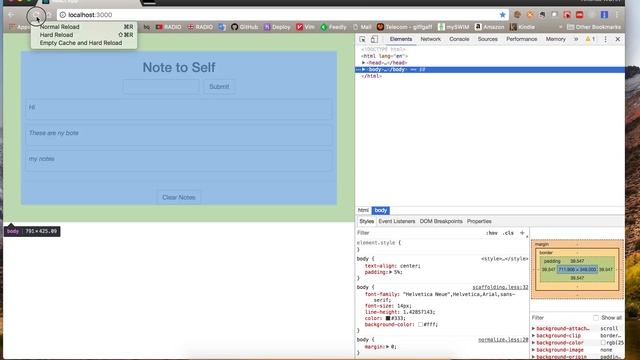Expand the margin shorthand property

pyautogui.click(x=387, y=347)
